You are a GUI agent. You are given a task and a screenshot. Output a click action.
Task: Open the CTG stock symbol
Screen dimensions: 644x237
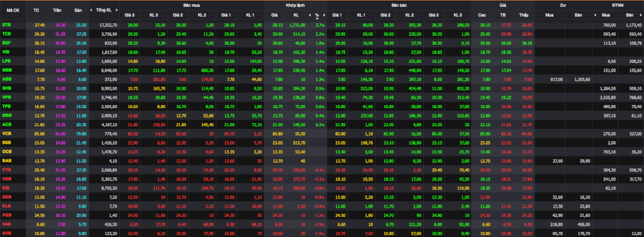click(6, 170)
